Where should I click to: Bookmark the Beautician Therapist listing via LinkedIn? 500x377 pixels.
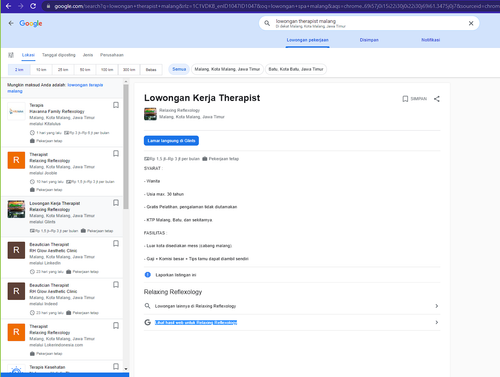click(116, 243)
